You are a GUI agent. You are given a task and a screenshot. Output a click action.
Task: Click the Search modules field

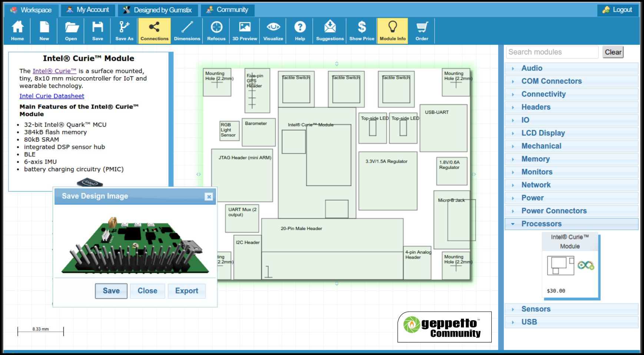click(552, 52)
